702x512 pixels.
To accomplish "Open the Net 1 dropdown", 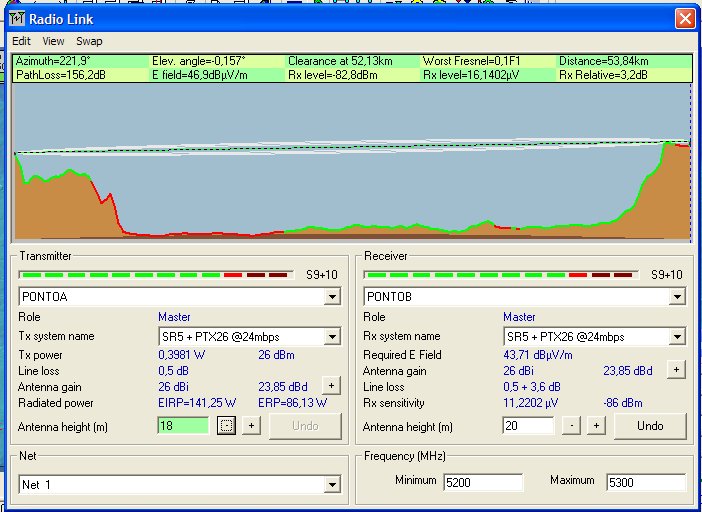I will [332, 484].
